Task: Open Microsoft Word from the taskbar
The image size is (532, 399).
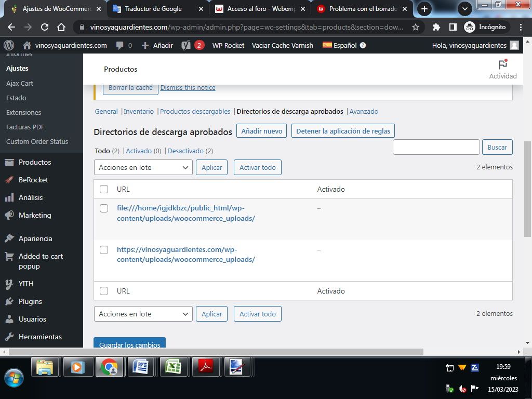Action: point(141,367)
